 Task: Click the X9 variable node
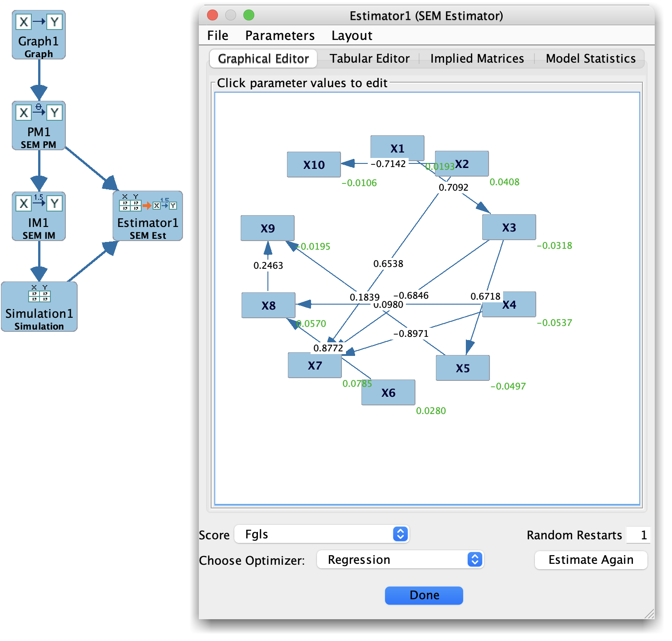[x=267, y=228]
